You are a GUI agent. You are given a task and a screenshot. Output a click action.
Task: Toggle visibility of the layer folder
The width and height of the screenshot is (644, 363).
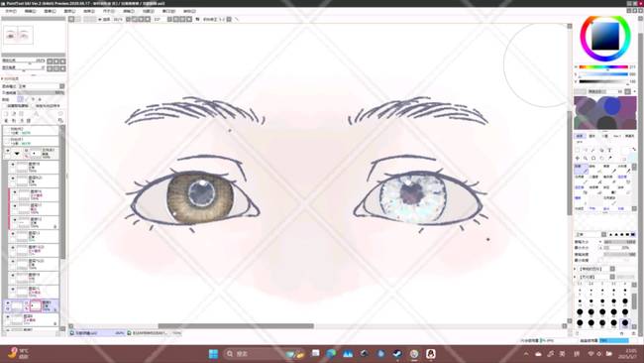7,152
